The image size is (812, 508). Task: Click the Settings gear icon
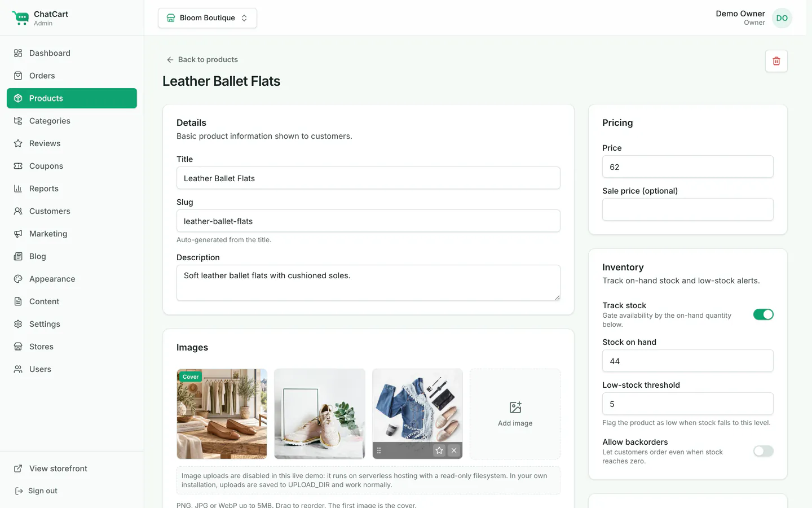coord(18,324)
